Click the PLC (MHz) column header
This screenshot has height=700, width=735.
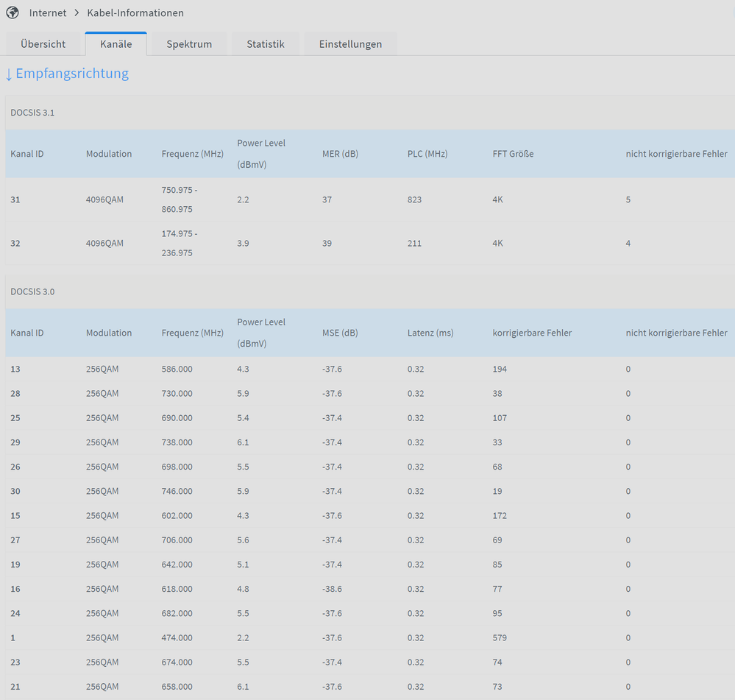(427, 154)
